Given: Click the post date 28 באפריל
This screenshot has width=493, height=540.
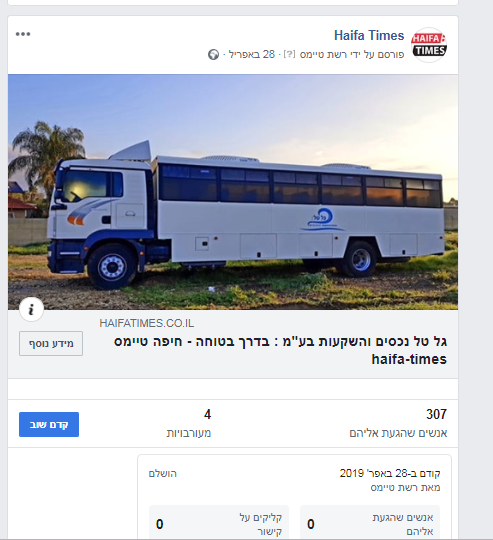Looking at the screenshot, I should point(252,54).
